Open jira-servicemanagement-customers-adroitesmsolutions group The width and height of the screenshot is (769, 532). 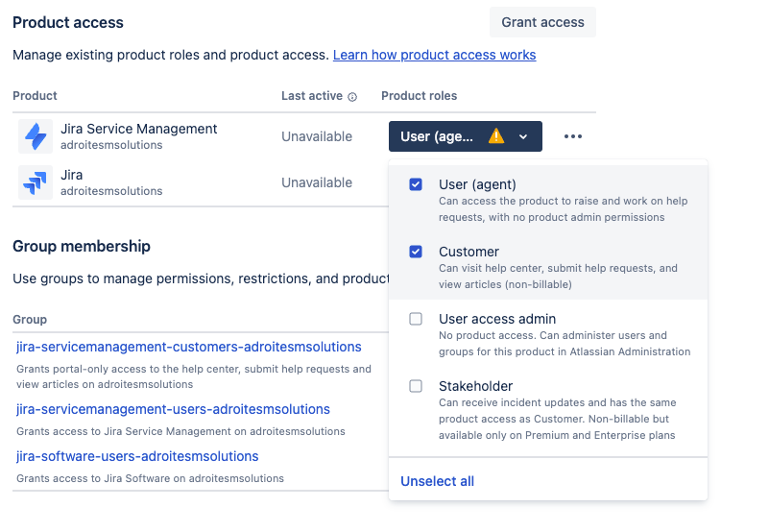tap(189, 347)
